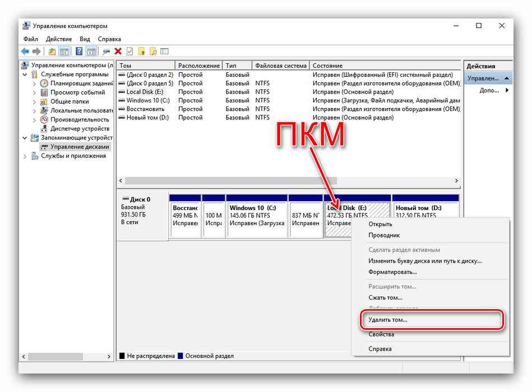Click the blue Основной раздел legend swatch

(x=180, y=356)
